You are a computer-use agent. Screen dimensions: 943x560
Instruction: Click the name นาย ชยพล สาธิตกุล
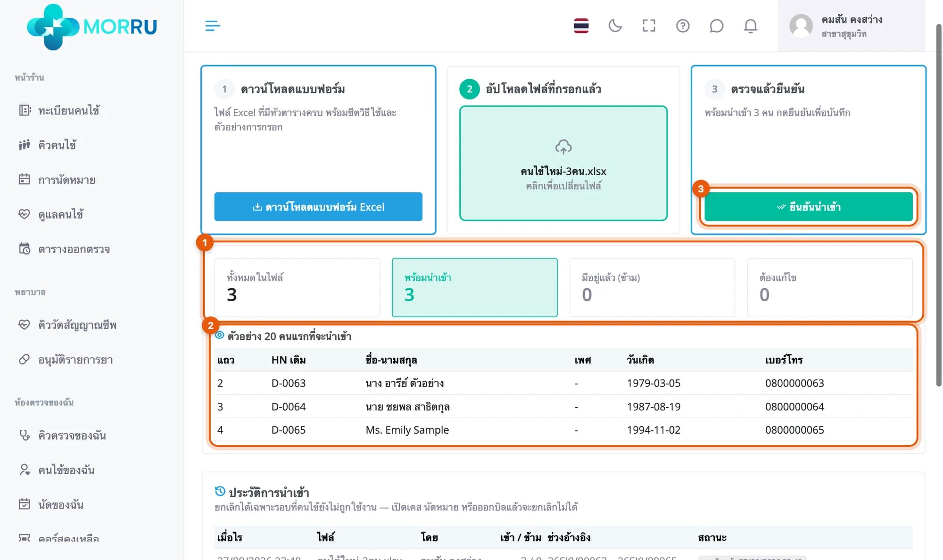(x=407, y=407)
